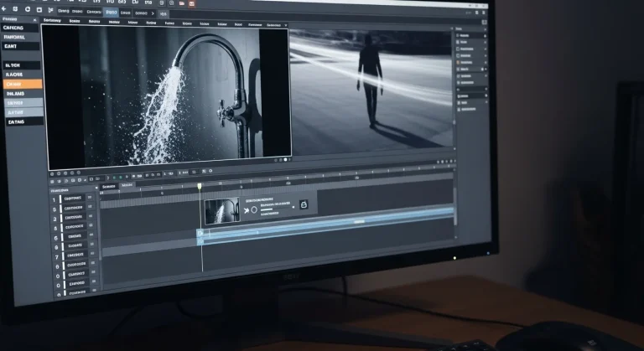Open the orange folder icon in the top row

[x=182, y=3]
